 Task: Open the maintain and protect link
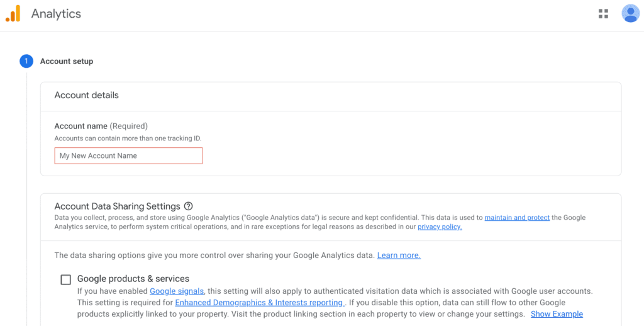[517, 218]
